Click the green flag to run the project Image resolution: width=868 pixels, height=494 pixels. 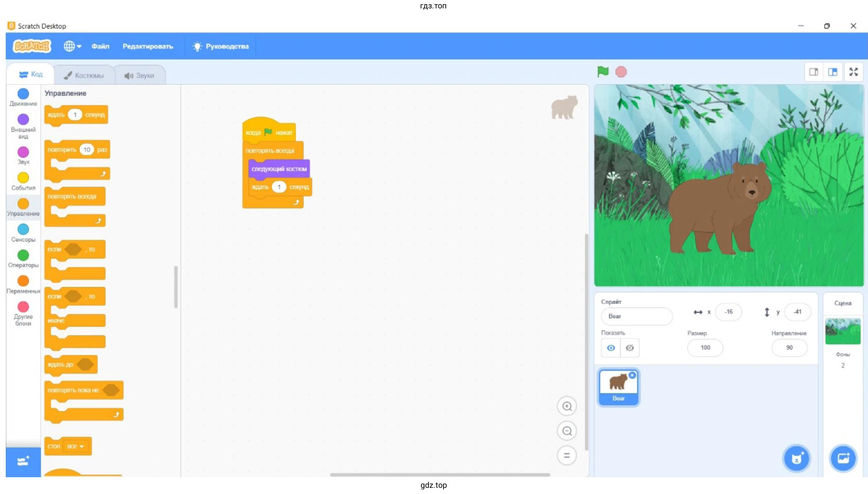(x=603, y=72)
